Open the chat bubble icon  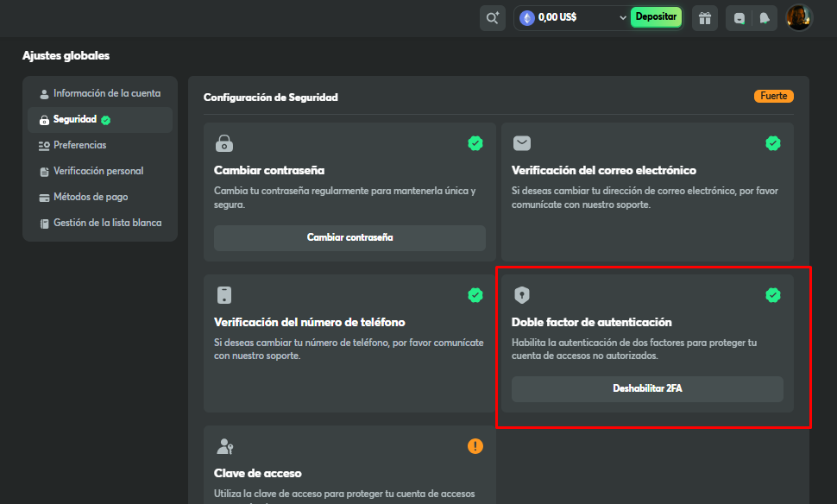pos(739,16)
